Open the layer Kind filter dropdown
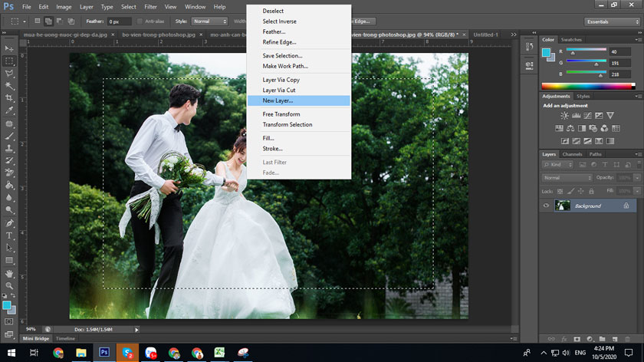 point(558,165)
